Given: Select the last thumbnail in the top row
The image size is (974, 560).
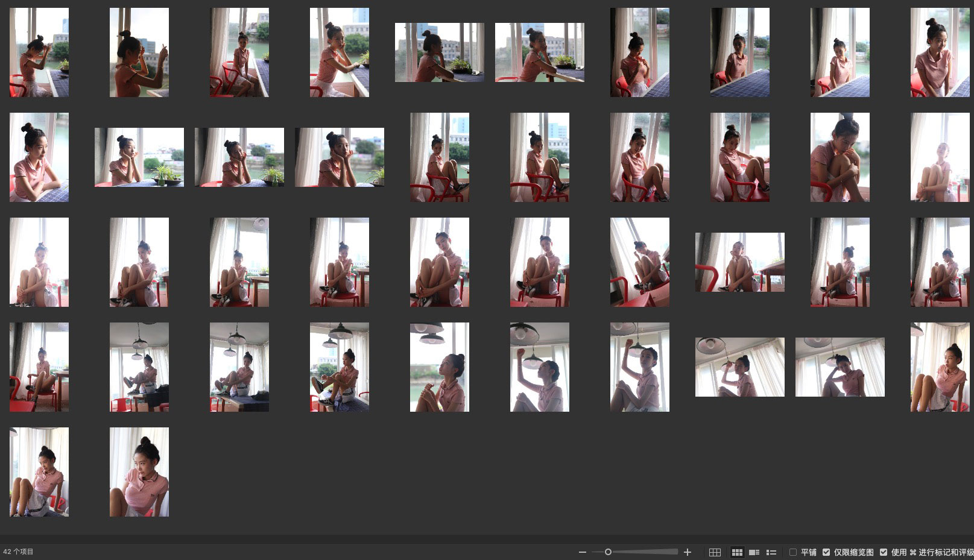Looking at the screenshot, I should (940, 52).
